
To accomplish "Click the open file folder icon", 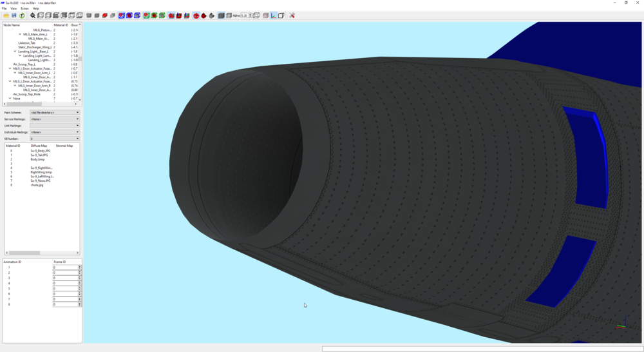I will pos(6,15).
